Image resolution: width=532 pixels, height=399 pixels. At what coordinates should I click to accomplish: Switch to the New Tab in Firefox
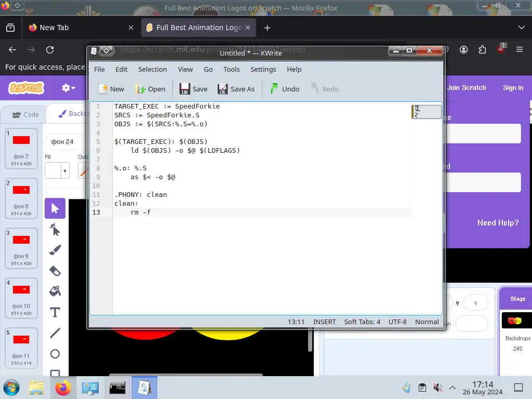pyautogui.click(x=82, y=28)
